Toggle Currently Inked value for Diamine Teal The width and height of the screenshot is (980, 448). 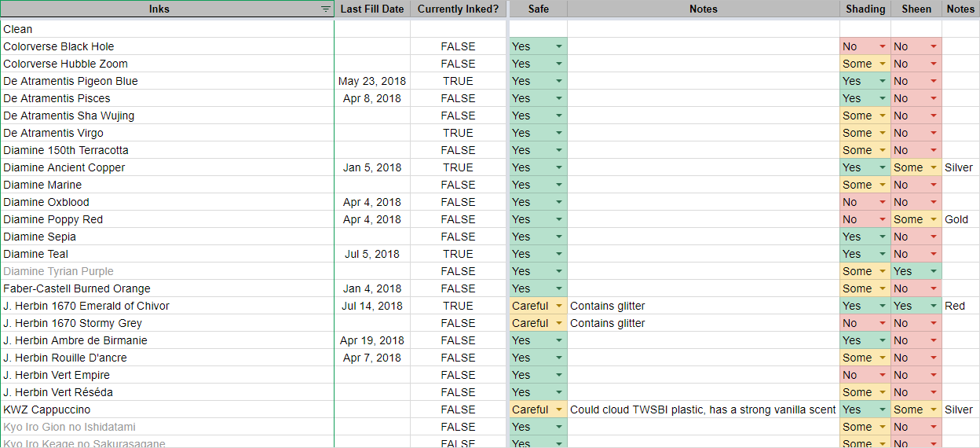(x=458, y=254)
